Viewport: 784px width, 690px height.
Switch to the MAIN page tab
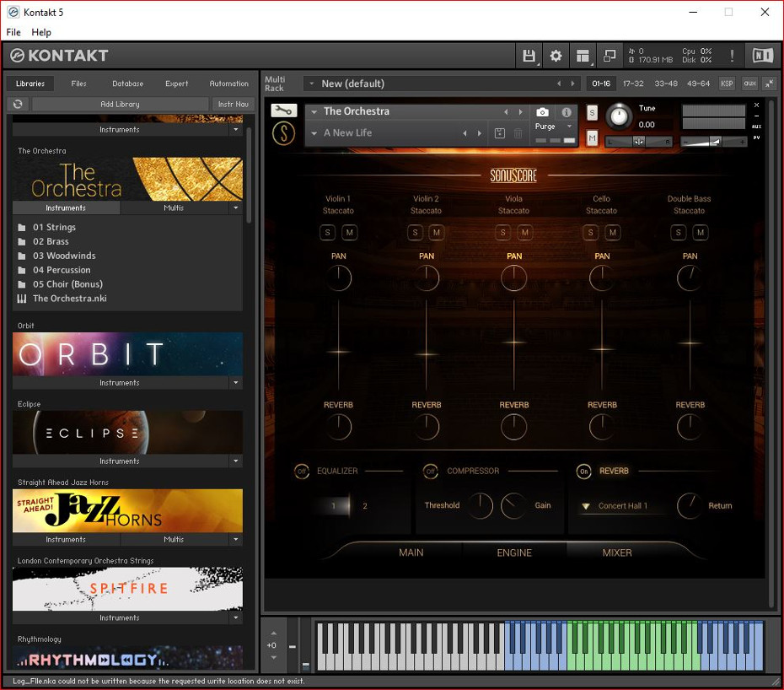411,553
